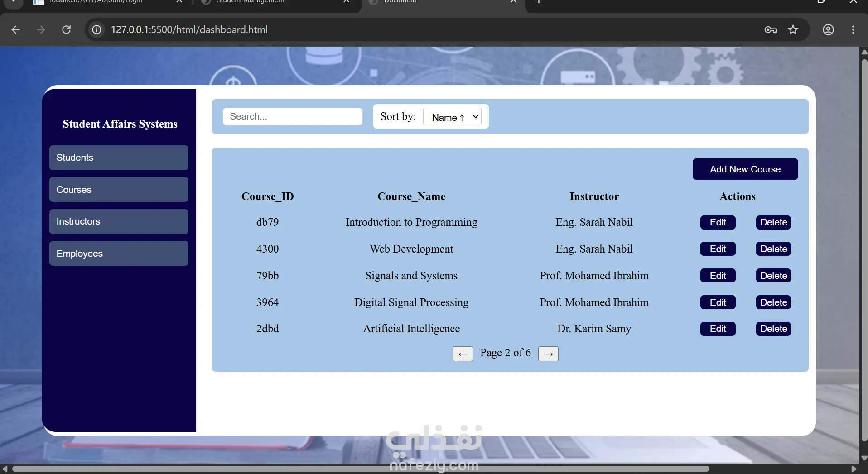Image resolution: width=868 pixels, height=474 pixels.
Task: Open the Sort by Name dropdown
Action: [452, 117]
